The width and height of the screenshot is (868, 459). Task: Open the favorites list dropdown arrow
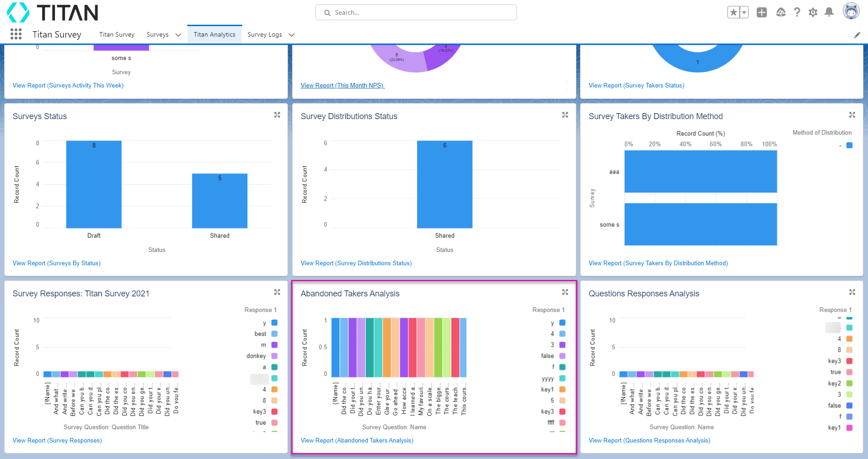744,12
